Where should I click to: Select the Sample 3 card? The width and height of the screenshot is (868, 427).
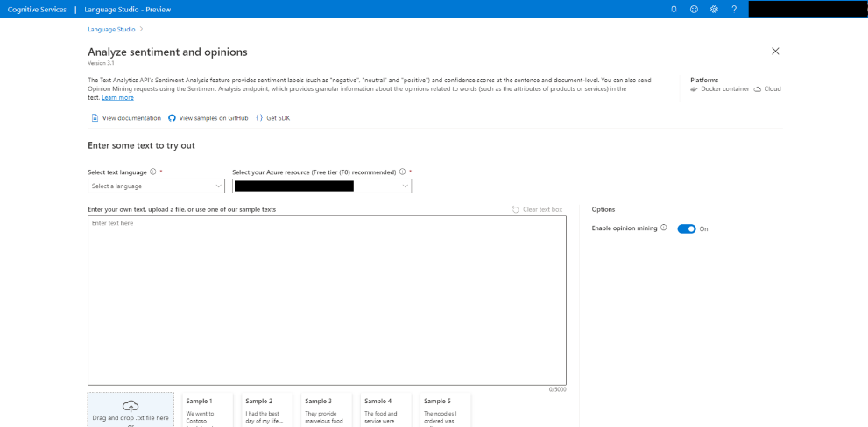point(326,409)
